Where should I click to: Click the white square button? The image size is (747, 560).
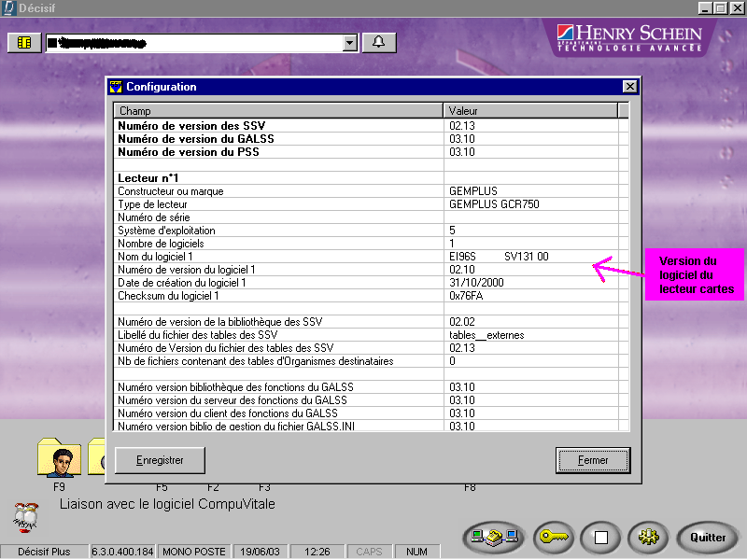tap(601, 537)
